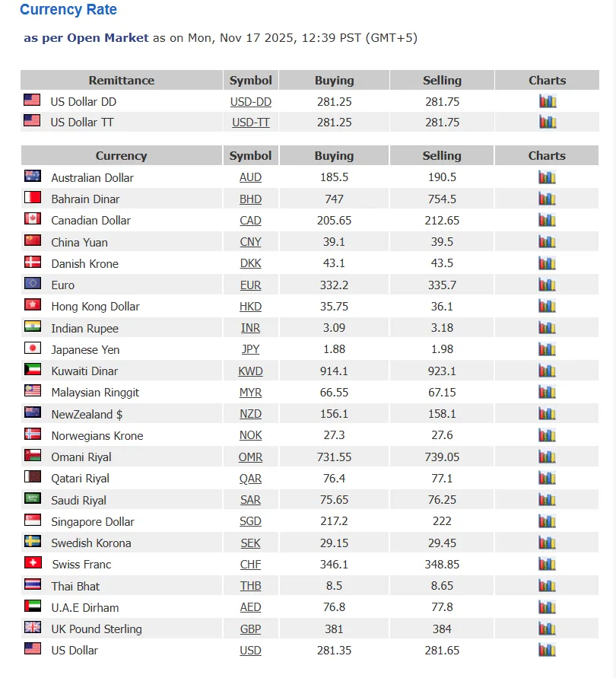This screenshot has height=678, width=616.
Task: Click the Canadian flag icon
Action: 33,218
